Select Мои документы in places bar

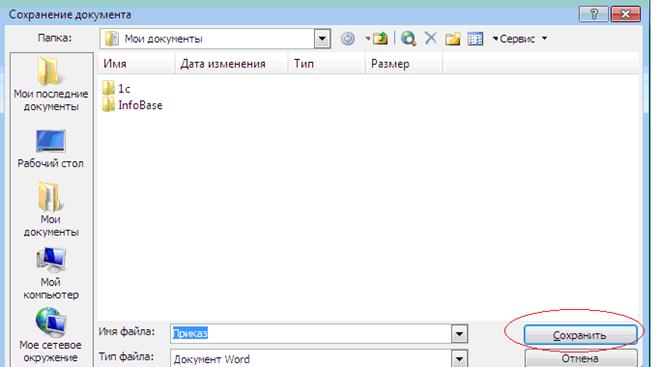(51, 209)
